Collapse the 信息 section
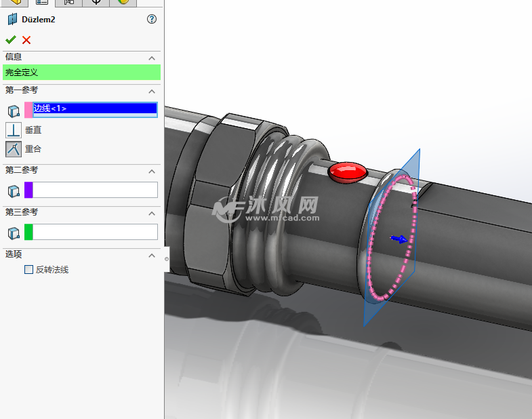Image resolution: width=532 pixels, height=419 pixels. [152, 58]
